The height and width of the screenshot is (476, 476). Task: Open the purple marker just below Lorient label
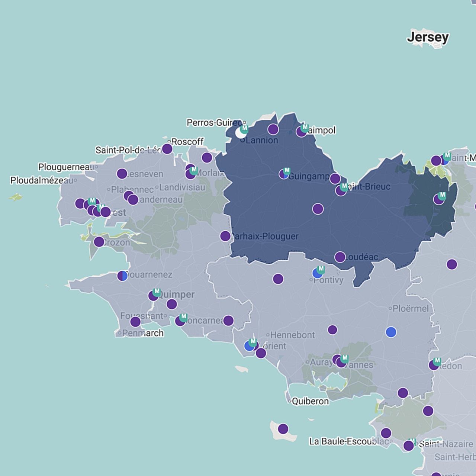click(261, 353)
